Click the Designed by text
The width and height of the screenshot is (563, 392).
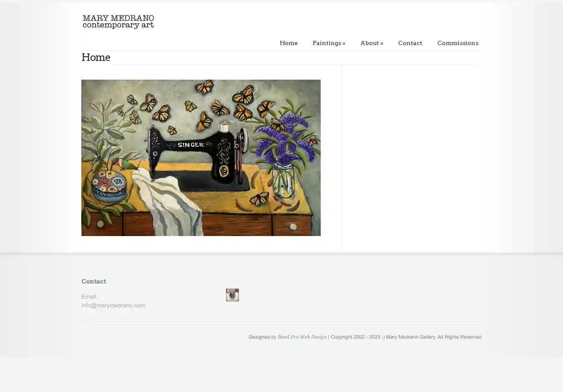[262, 337]
